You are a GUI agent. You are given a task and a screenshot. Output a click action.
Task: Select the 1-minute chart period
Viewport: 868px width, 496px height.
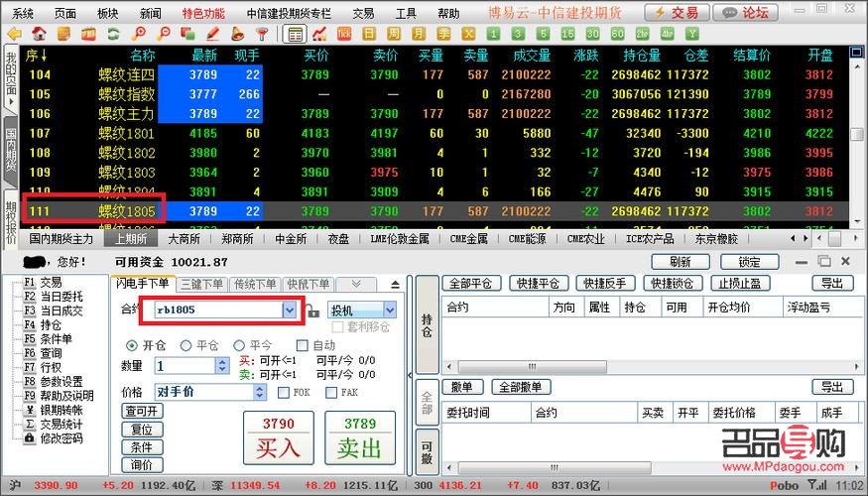click(x=493, y=35)
